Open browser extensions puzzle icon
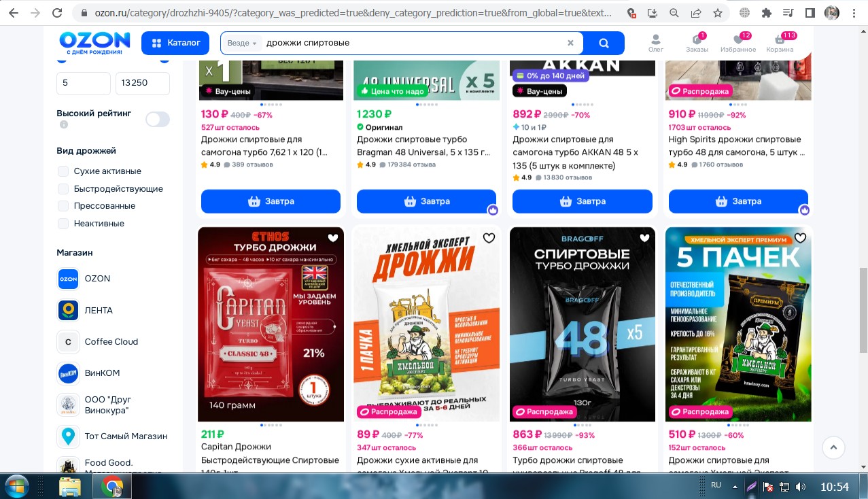Screen dimensions: 868x499 pyautogui.click(x=767, y=12)
